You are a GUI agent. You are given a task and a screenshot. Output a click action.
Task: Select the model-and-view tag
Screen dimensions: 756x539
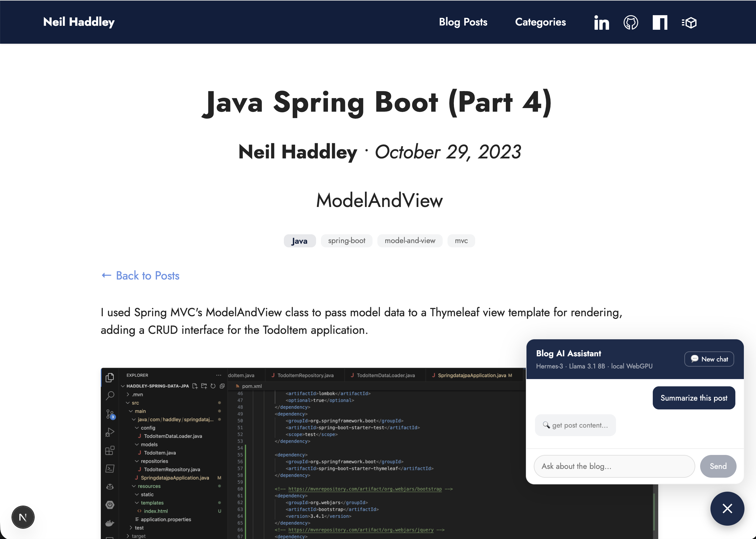410,241
